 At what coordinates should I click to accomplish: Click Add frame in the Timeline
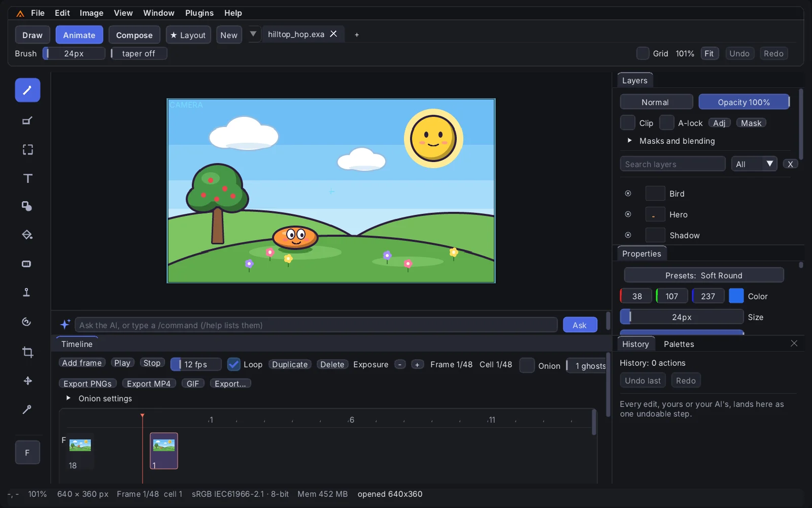point(82,363)
